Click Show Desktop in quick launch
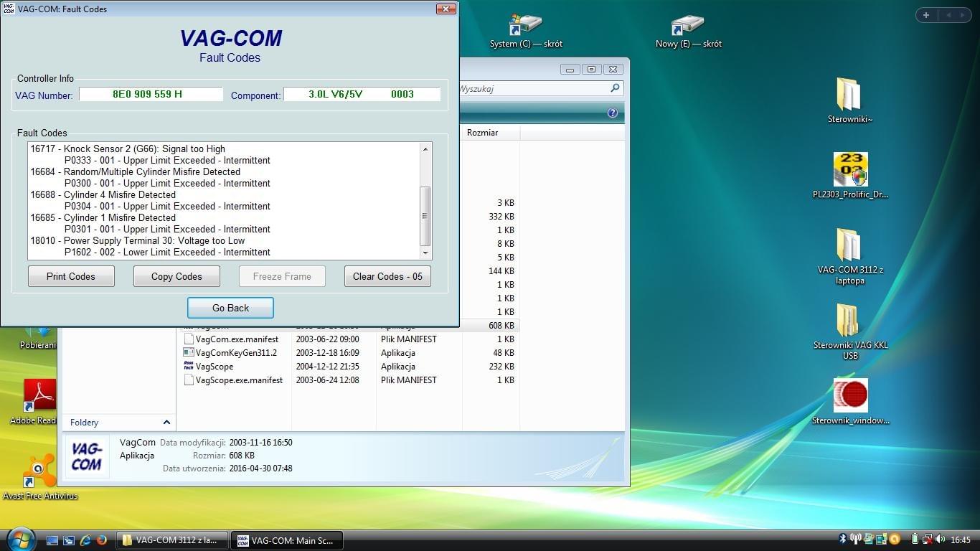The image size is (980, 551). click(x=52, y=540)
